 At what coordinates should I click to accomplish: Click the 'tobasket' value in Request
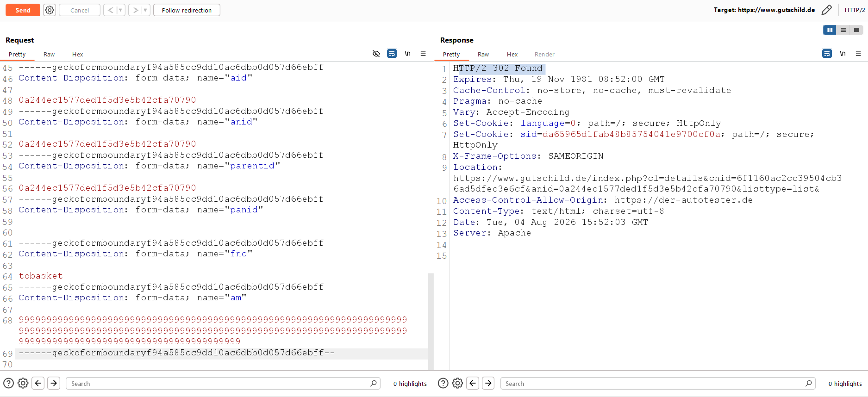coord(41,276)
